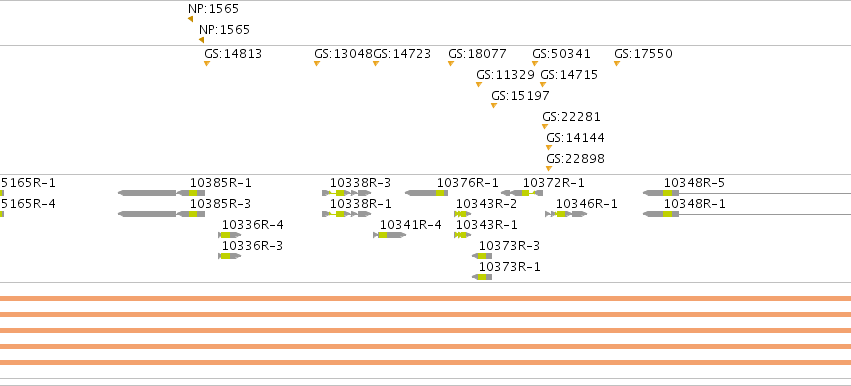Open the 10343R-1 transcript feature

[x=462, y=235]
